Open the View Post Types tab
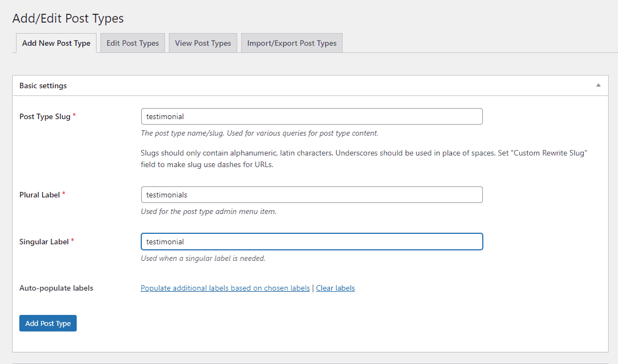 tap(203, 43)
